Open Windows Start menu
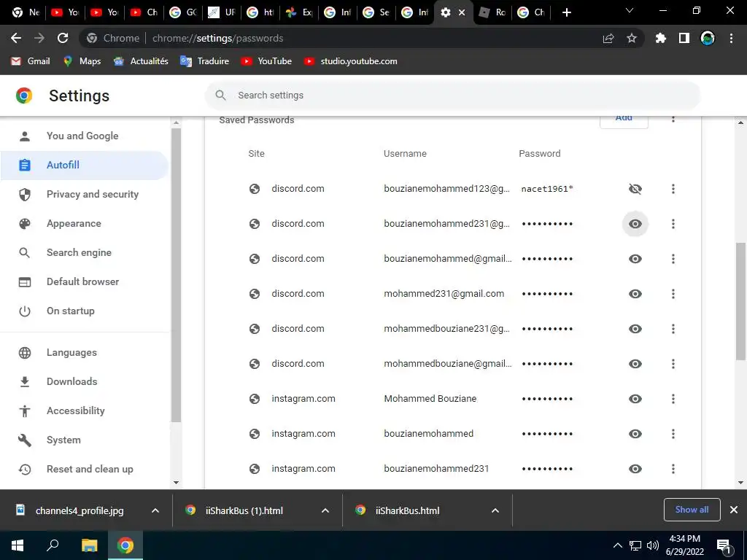The width and height of the screenshot is (747, 560). pyautogui.click(x=18, y=545)
